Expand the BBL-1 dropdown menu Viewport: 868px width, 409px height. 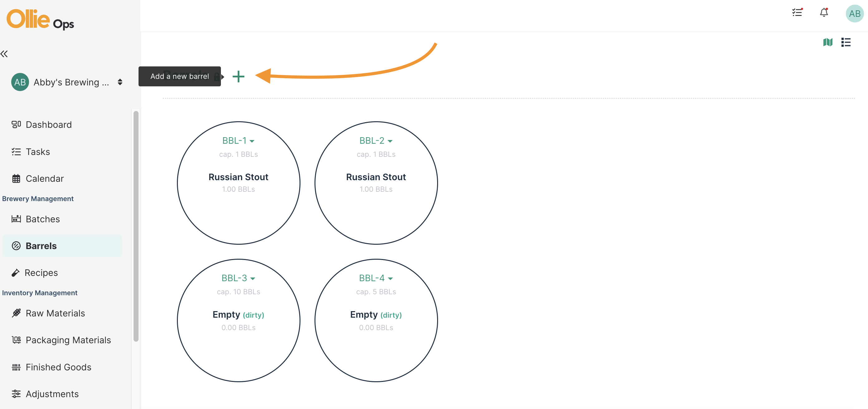click(x=238, y=141)
